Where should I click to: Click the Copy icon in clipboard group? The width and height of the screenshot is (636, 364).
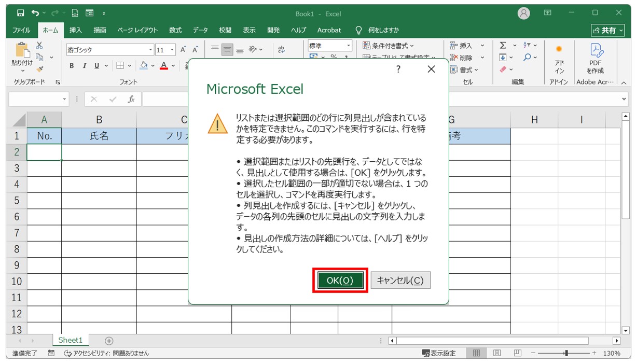click(x=39, y=57)
